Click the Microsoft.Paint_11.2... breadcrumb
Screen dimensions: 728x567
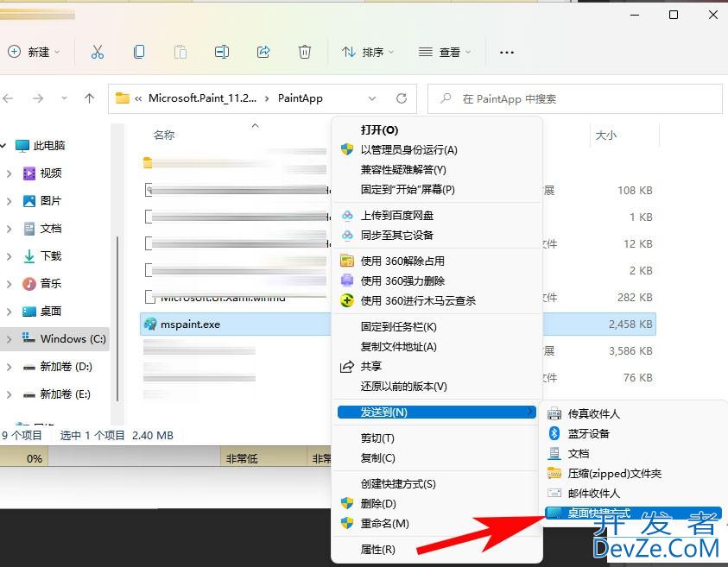click(x=202, y=98)
